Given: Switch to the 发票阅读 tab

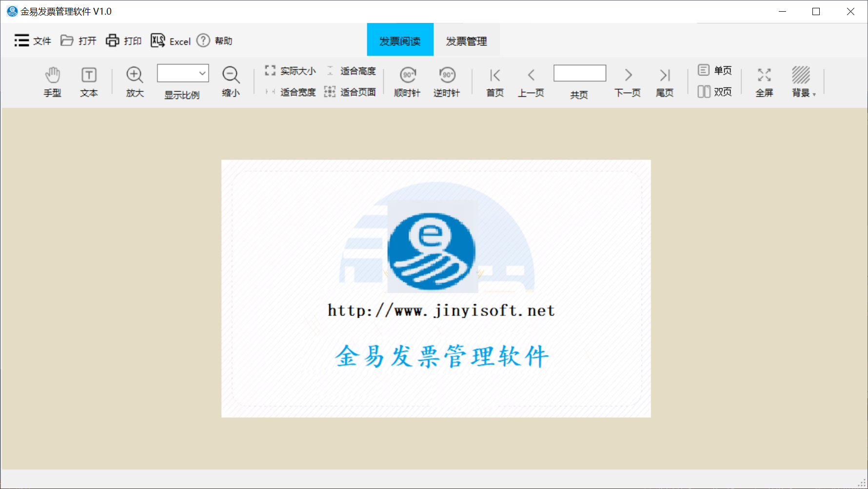Looking at the screenshot, I should (x=400, y=40).
